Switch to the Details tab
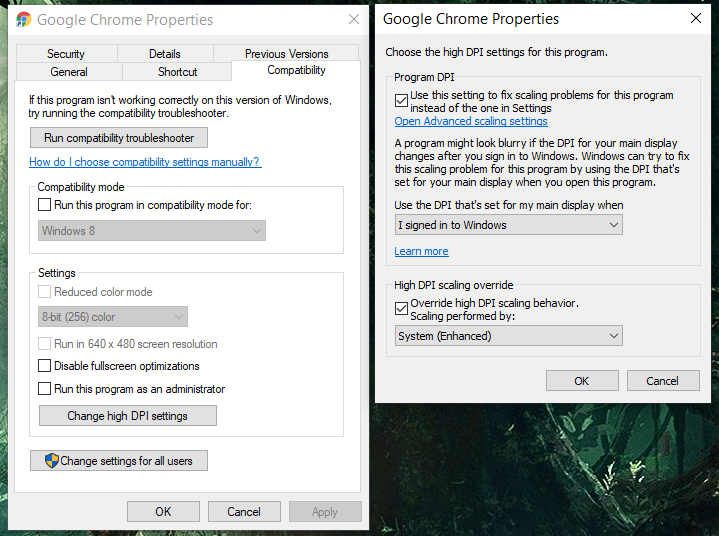This screenshot has width=719, height=536. 165,54
